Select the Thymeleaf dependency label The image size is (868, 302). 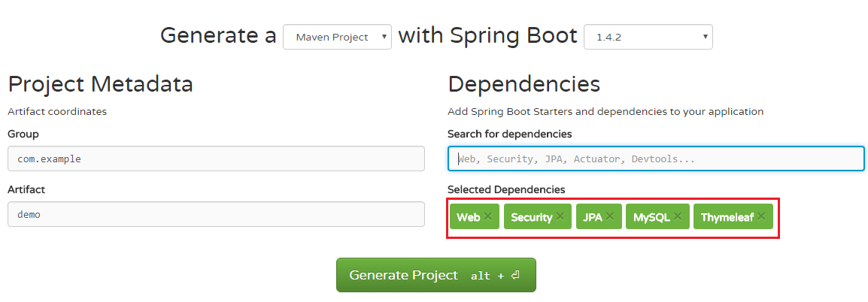tap(727, 217)
